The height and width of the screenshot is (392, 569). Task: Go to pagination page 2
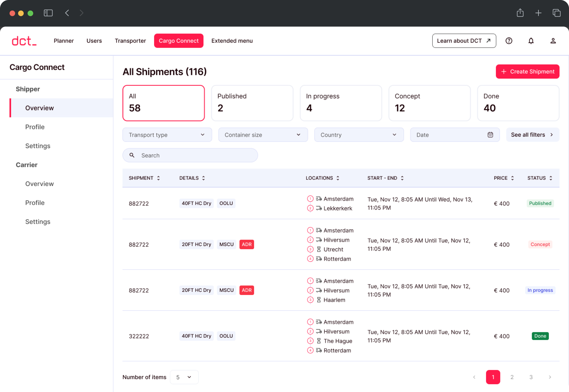point(512,377)
